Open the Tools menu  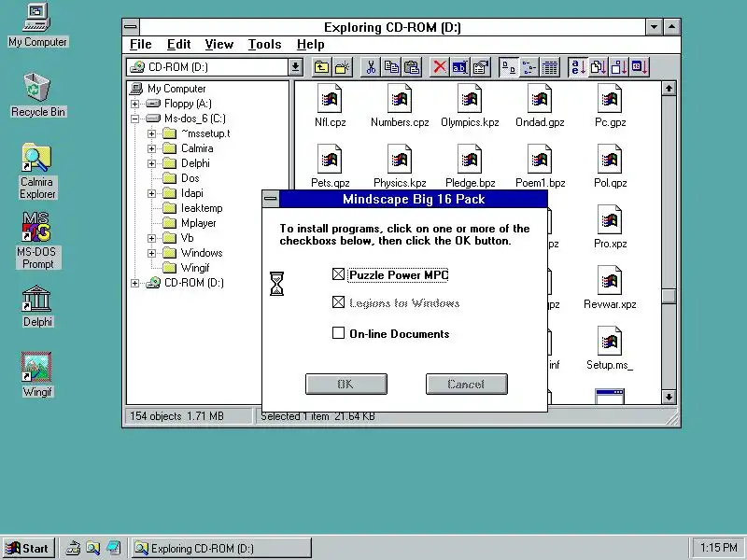[265, 44]
